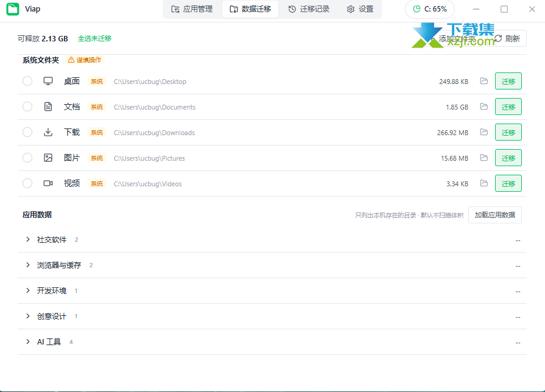Image resolution: width=545 pixels, height=392 pixels.
Task: Click the C:\Users\ucbug\Downloads path text
Action: [154, 133]
